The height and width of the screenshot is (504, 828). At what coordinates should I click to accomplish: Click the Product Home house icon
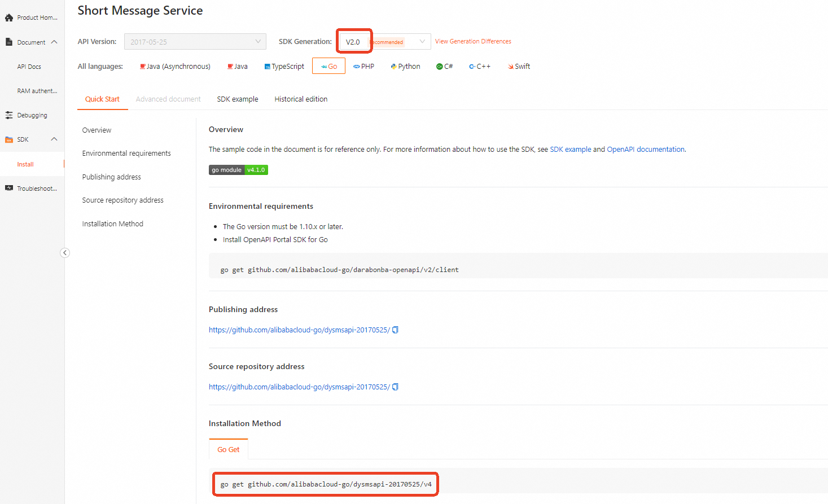9,17
